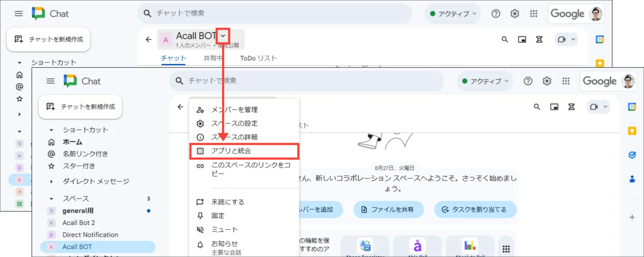This screenshot has height=257, width=644.
Task: Get add-ons with the plus icon in side panel
Action: point(632,217)
